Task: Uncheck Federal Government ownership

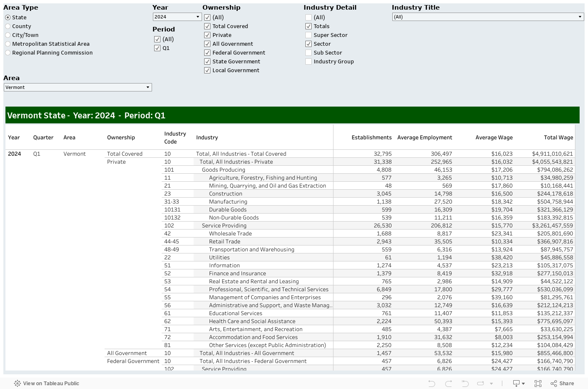Action: click(207, 52)
